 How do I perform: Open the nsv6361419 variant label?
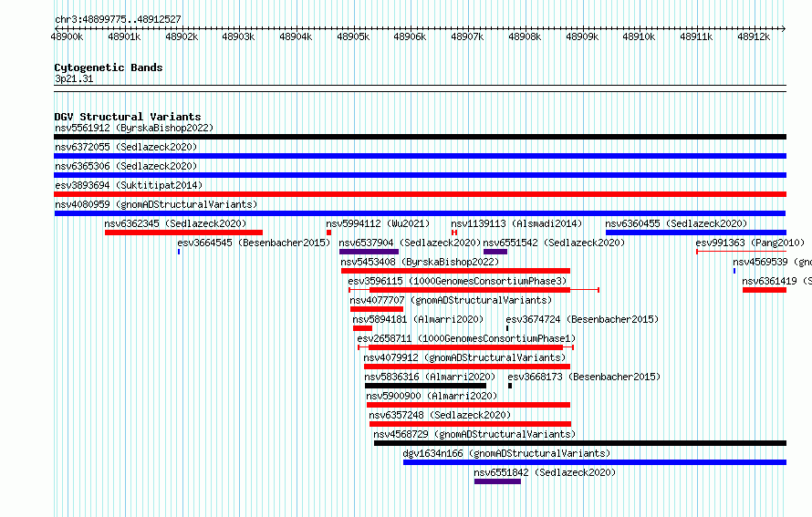pyautogui.click(x=776, y=281)
